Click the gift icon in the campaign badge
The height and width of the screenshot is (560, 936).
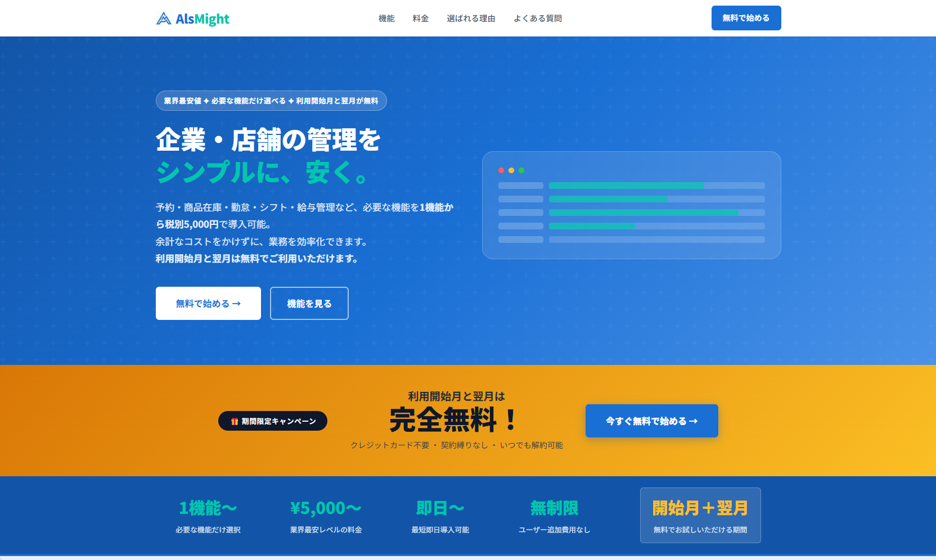pyautogui.click(x=235, y=421)
